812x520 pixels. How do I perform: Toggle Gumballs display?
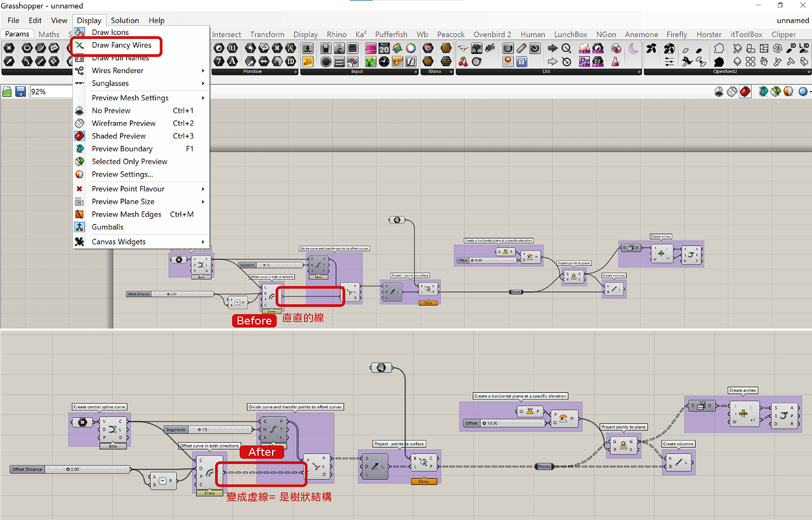pyautogui.click(x=141, y=227)
